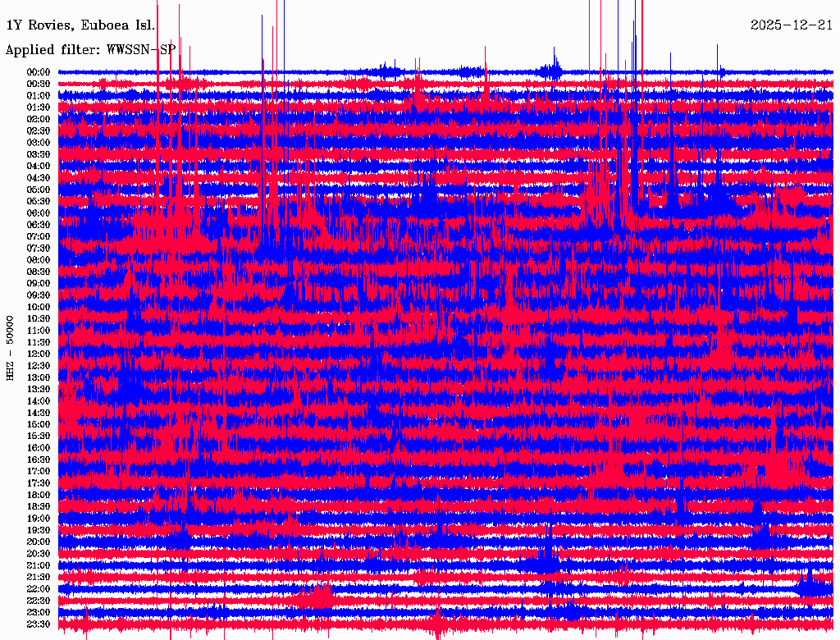Click the 10:30 time row label

[x=39, y=319]
